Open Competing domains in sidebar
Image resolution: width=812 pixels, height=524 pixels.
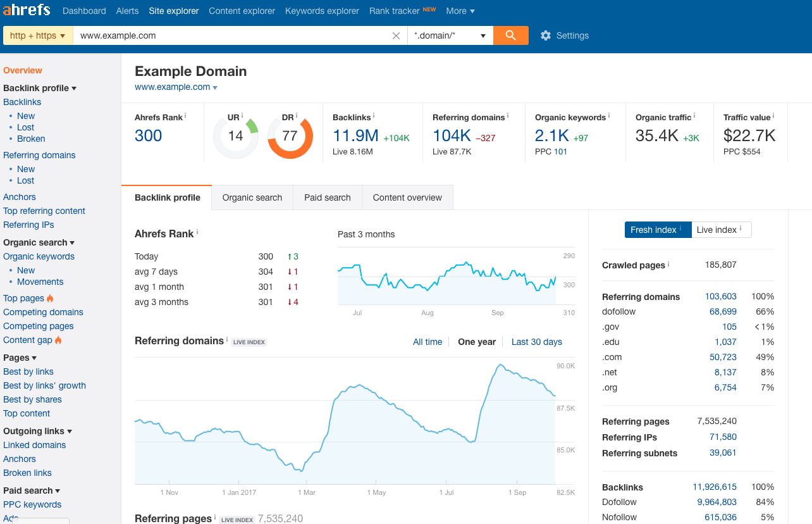pyautogui.click(x=43, y=312)
